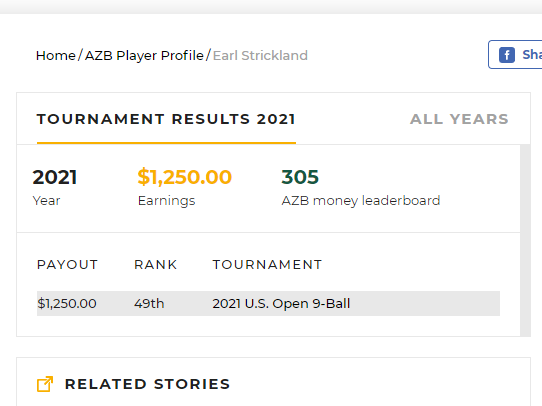Click the RANK column header
Viewport: 542px width, 406px height.
(x=156, y=265)
